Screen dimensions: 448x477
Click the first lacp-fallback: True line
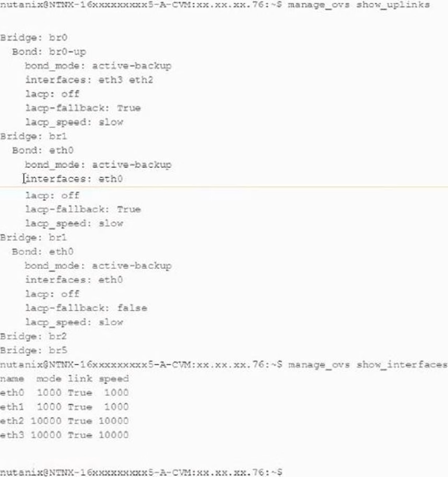pos(83,108)
